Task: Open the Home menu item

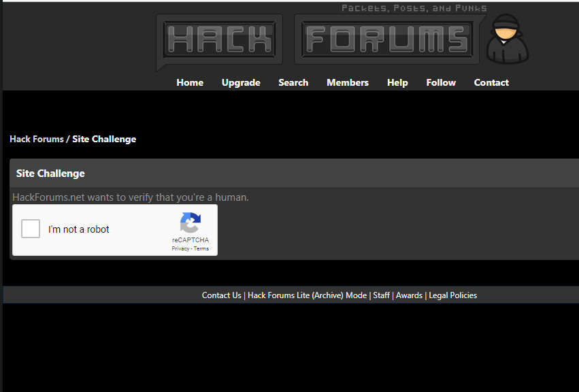Action: point(190,82)
